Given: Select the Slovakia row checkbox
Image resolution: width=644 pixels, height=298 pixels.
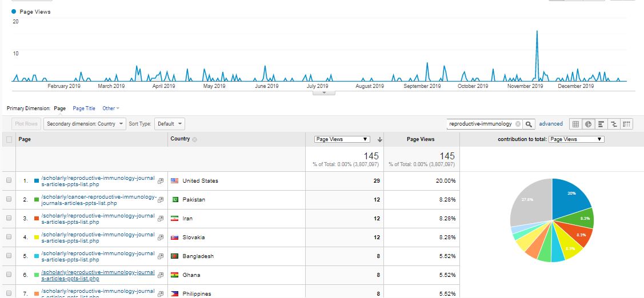Looking at the screenshot, I should (9, 237).
